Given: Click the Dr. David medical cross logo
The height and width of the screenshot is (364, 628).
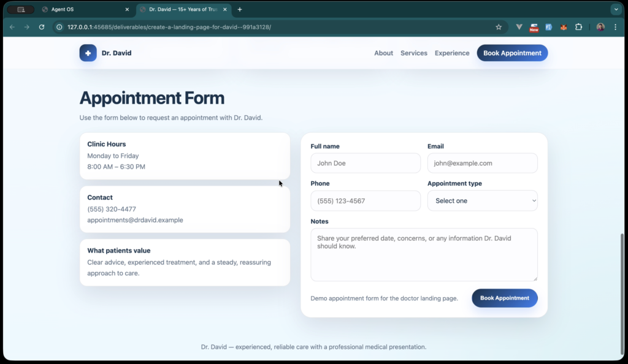Looking at the screenshot, I should coord(88,53).
